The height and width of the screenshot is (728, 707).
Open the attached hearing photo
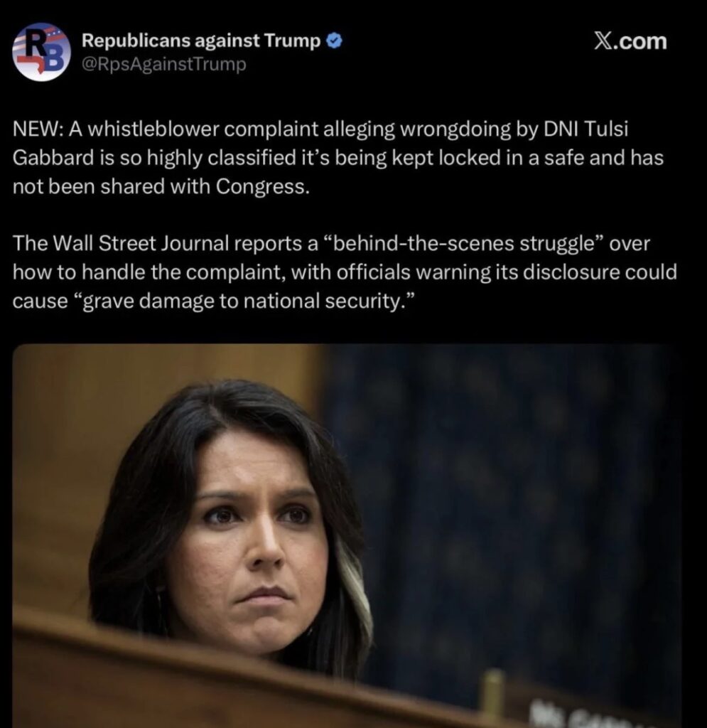coord(347,536)
